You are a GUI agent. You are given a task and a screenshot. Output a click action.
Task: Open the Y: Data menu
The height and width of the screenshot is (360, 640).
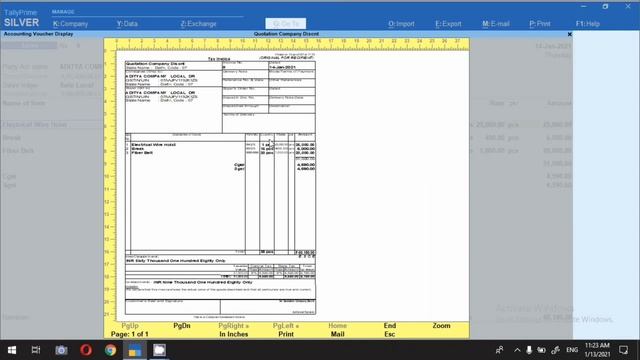[127, 24]
